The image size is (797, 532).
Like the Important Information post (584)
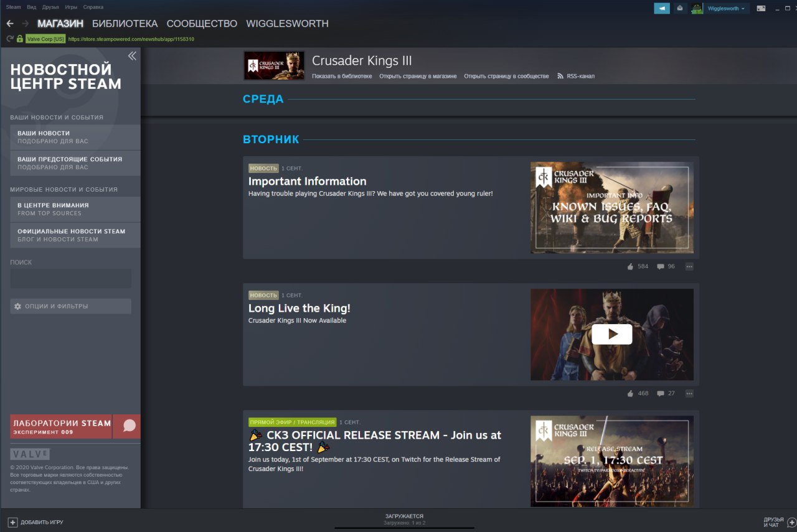coord(638,266)
